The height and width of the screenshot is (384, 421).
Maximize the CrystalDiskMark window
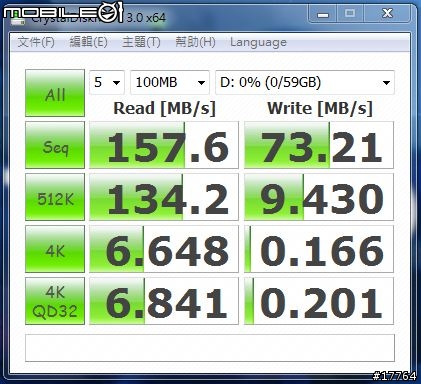[350, 14]
